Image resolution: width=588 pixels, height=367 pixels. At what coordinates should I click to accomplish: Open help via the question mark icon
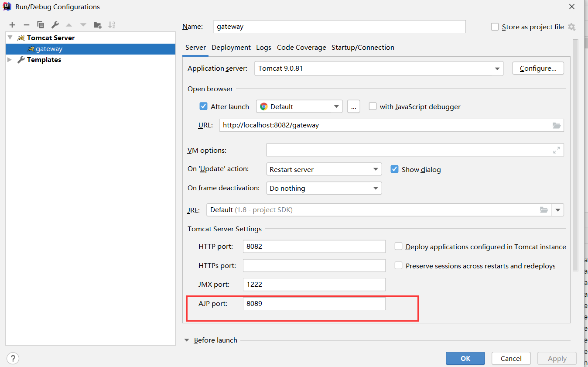click(13, 358)
